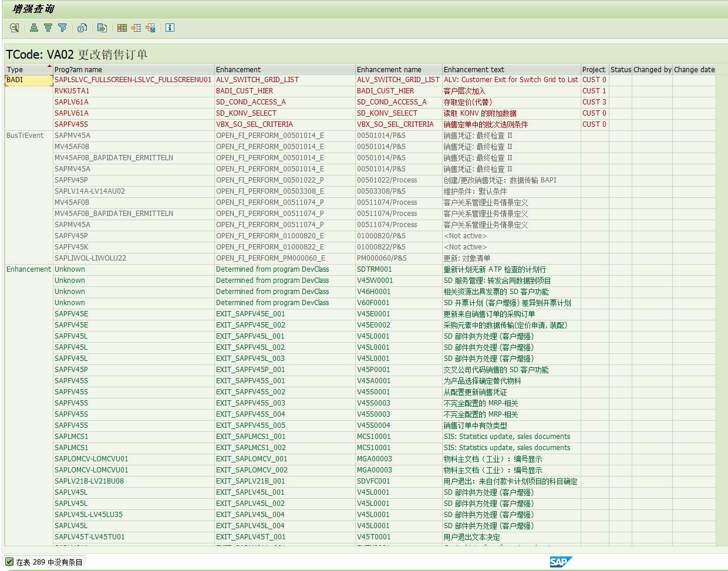Open the Details magnifier icon in the toolbar
Screen dimensions: 728x571
[x=15, y=28]
